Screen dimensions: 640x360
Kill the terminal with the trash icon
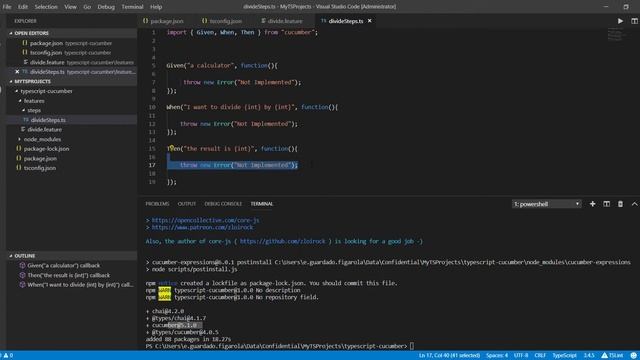pyautogui.click(x=620, y=204)
